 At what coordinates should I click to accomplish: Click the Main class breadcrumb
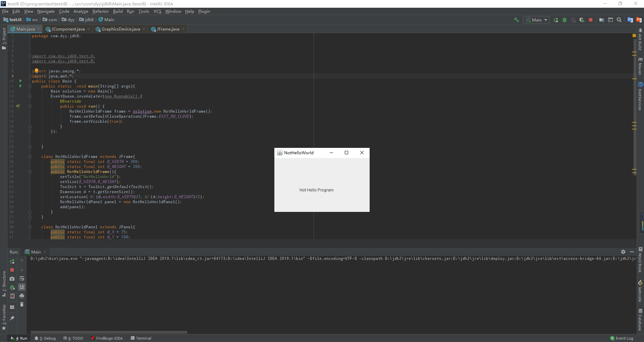106,20
